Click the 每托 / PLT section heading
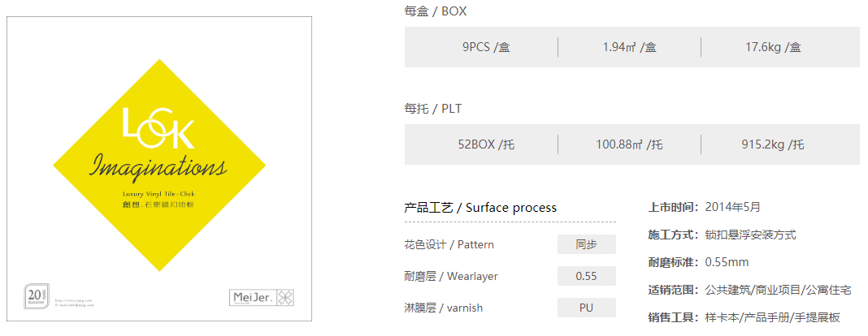The height and width of the screenshot is (336, 868). pyautogui.click(x=433, y=109)
